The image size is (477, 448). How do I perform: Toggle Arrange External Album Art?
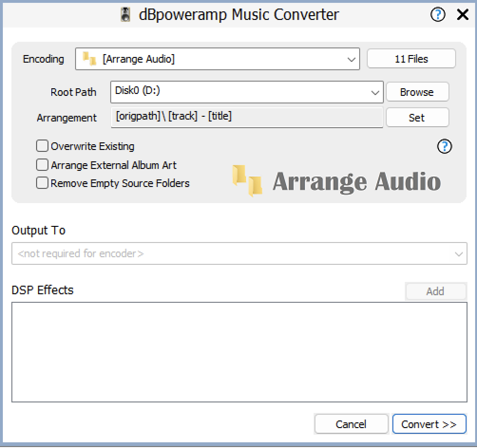click(42, 165)
